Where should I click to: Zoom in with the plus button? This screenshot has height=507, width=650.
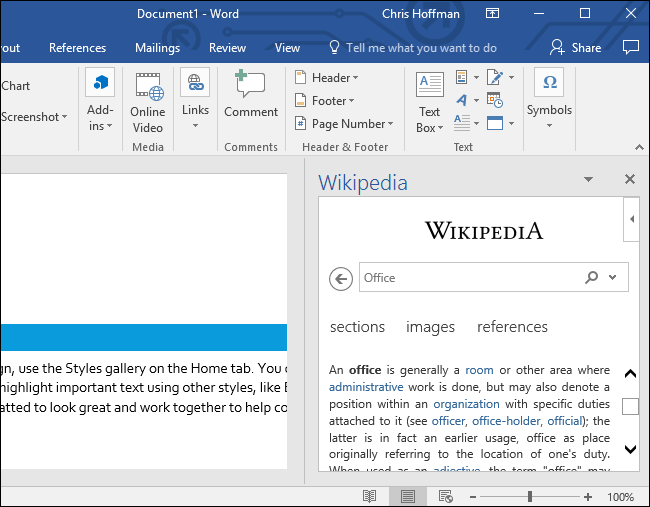tap(587, 496)
